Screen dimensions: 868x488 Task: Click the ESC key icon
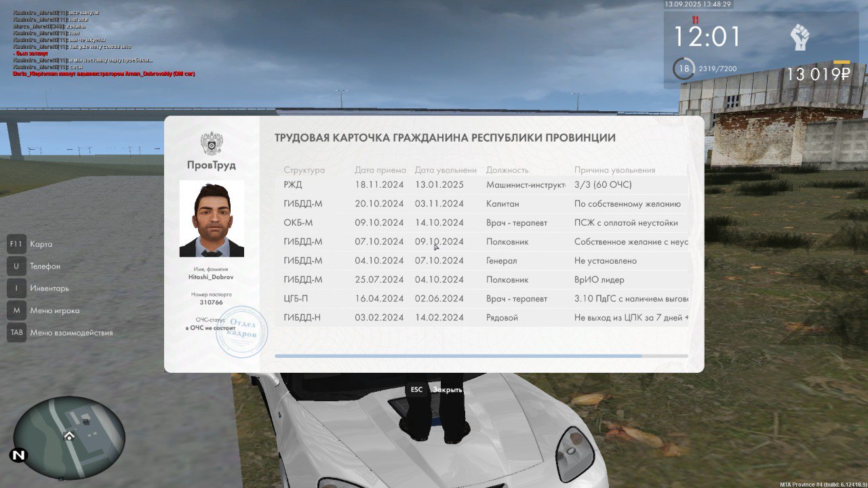[x=416, y=390]
